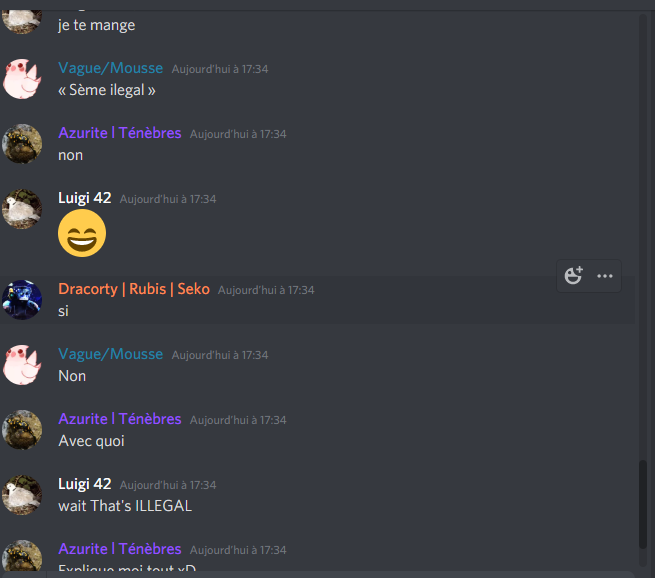Open Vague/Mousse username above the "Non" message
The image size is (655, 578).
[x=111, y=354]
